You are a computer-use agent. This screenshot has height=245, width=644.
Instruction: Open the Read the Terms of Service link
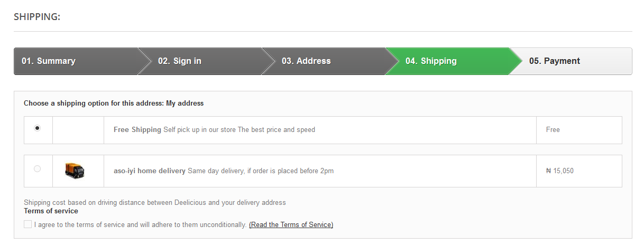[x=291, y=225]
